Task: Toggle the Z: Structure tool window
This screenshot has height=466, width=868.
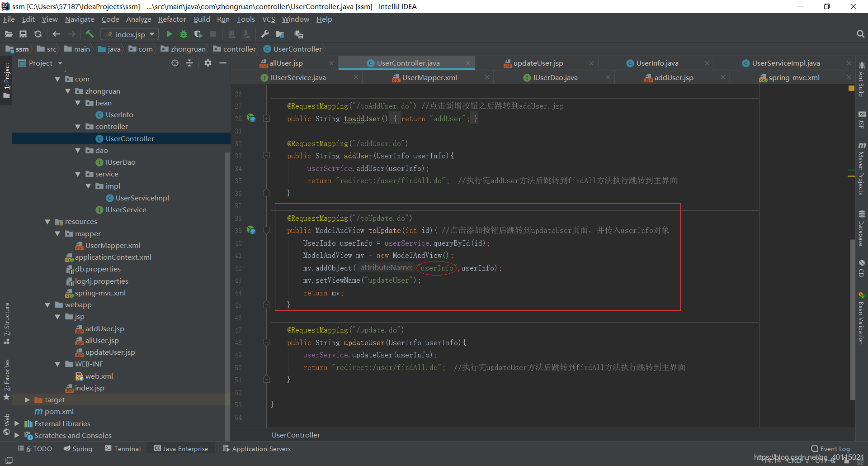Action: click(6, 323)
